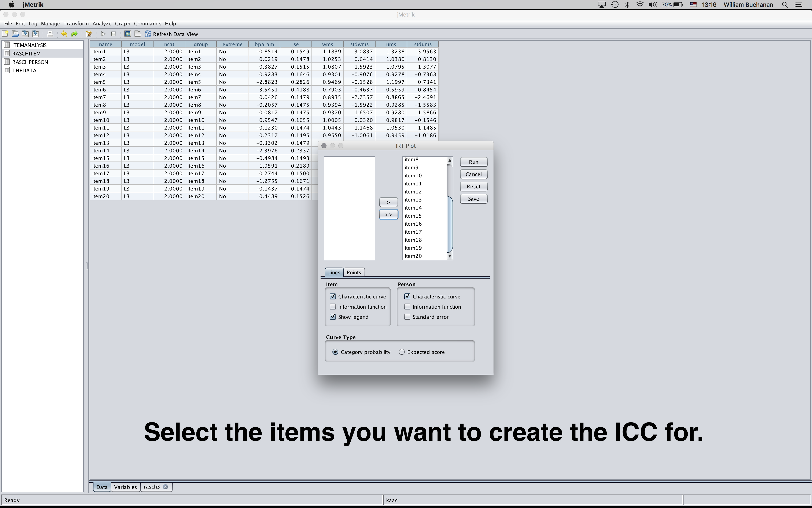
Task: Click the AirPlay display icon in menu bar
Action: (x=602, y=5)
